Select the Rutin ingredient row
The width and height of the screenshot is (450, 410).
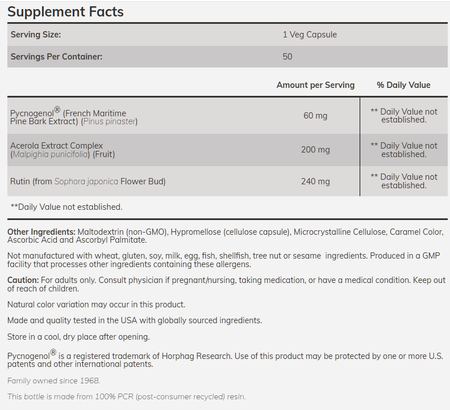(x=227, y=181)
